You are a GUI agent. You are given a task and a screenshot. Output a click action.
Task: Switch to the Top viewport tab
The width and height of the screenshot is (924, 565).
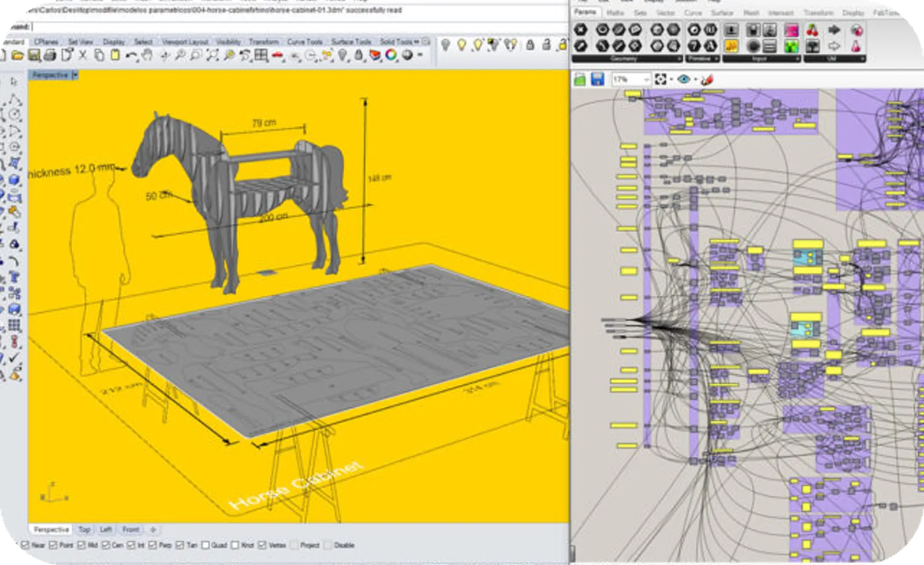(84, 529)
